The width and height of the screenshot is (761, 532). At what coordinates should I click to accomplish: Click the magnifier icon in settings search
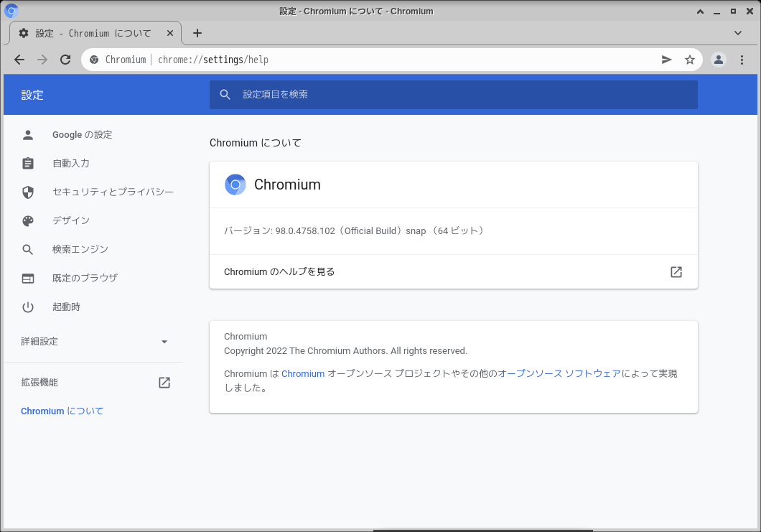[225, 95]
